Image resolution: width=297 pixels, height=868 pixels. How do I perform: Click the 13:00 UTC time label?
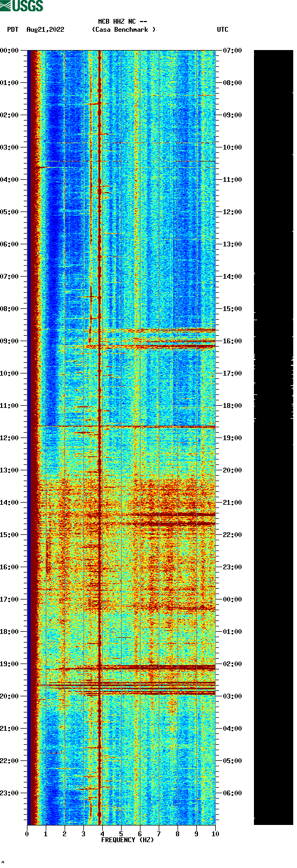tap(232, 244)
